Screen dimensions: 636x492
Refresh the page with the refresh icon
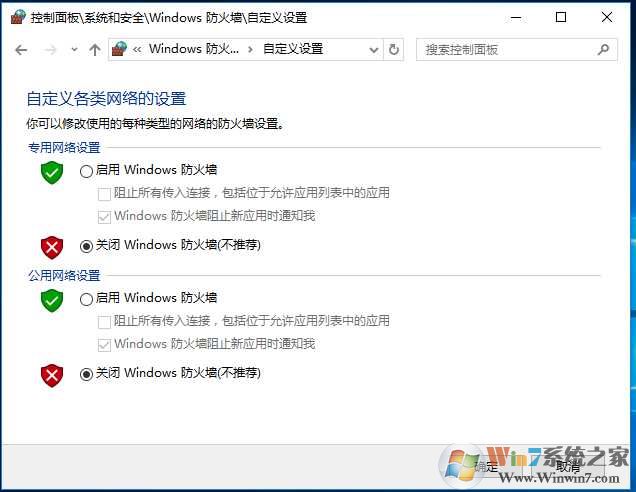coord(393,49)
